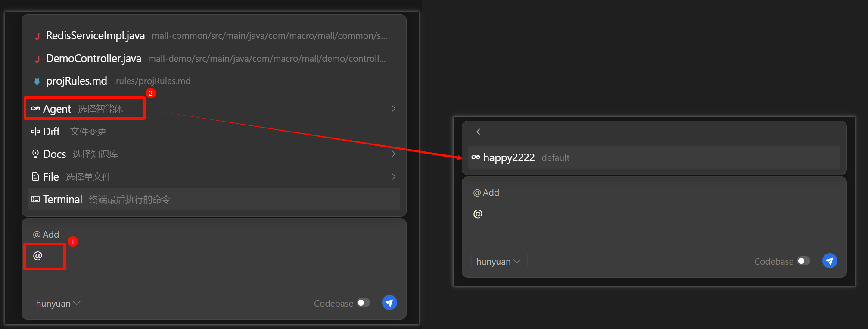
Task: Click the markdown icon beside projRules.md
Action: (37, 81)
